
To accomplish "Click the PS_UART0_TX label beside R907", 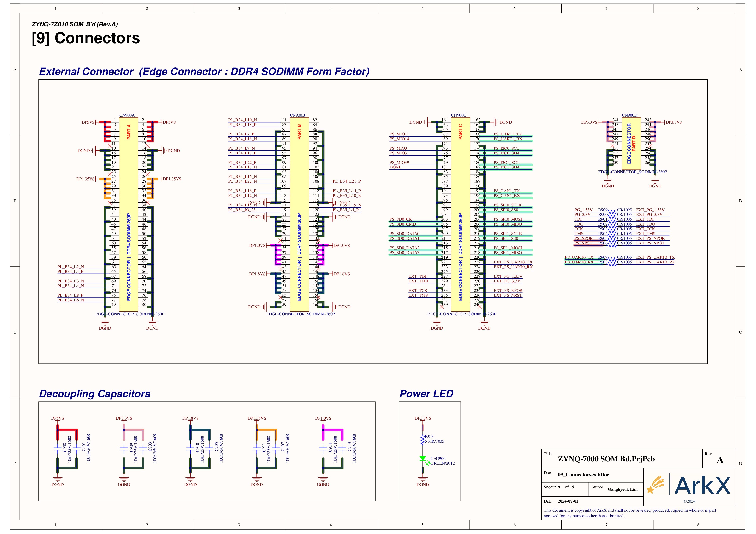I will 579,257.
